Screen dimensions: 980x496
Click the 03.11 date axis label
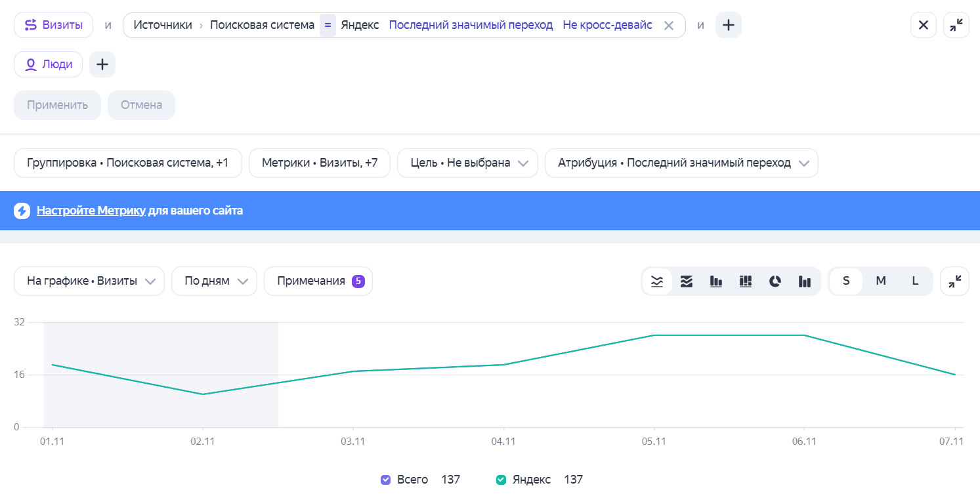[352, 442]
